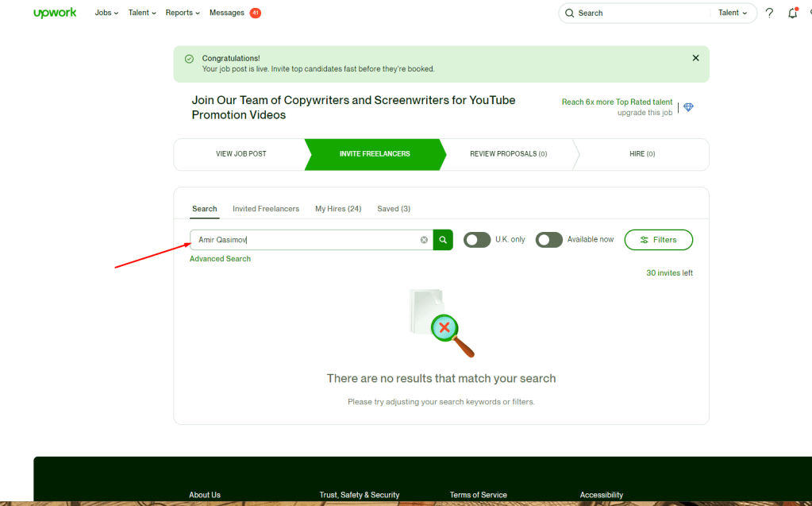
Task: Open Messages in the top navigation
Action: 227,13
